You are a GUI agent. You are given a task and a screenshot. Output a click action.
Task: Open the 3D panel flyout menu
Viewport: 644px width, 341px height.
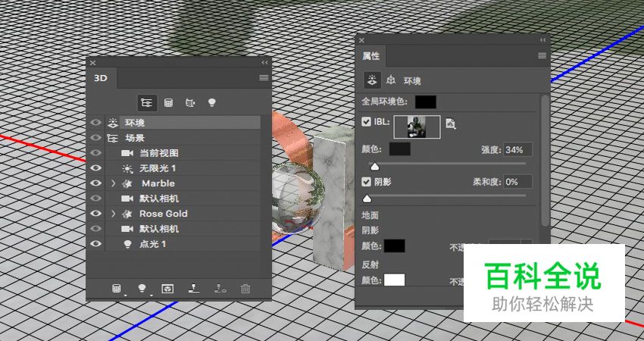[264, 77]
